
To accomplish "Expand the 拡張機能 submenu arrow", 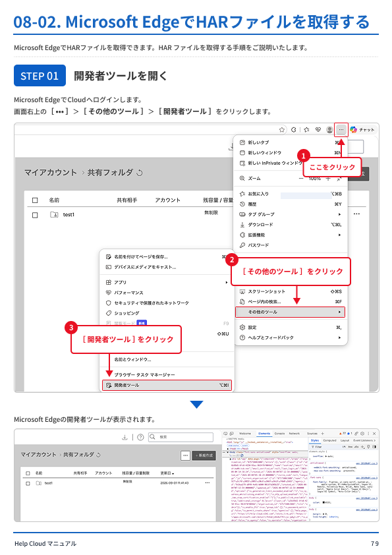I will pos(339,235).
